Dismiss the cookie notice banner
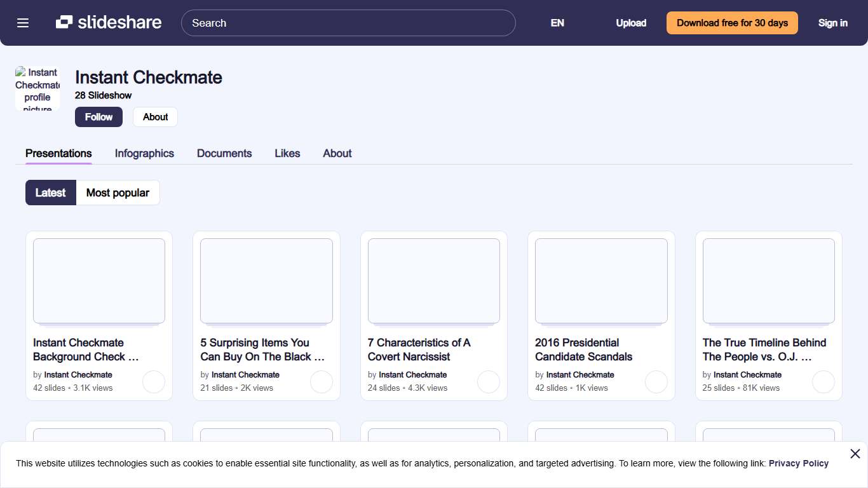868x488 pixels. (x=855, y=454)
